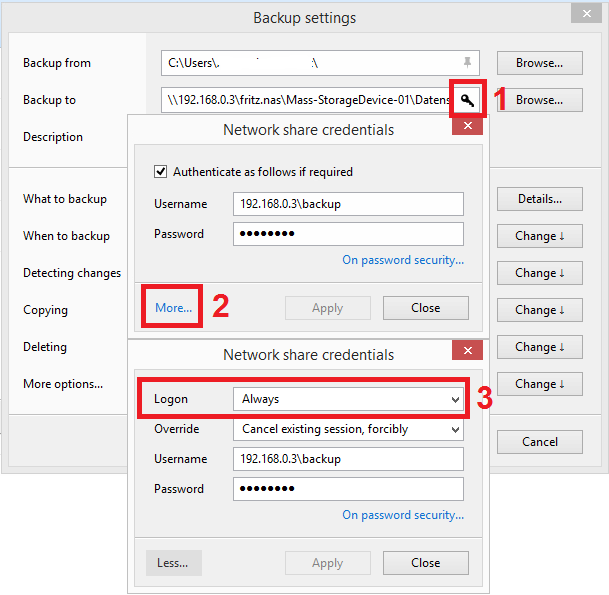This screenshot has width=609, height=595.
Task: Click Browse next to Backup from
Action: pyautogui.click(x=540, y=63)
